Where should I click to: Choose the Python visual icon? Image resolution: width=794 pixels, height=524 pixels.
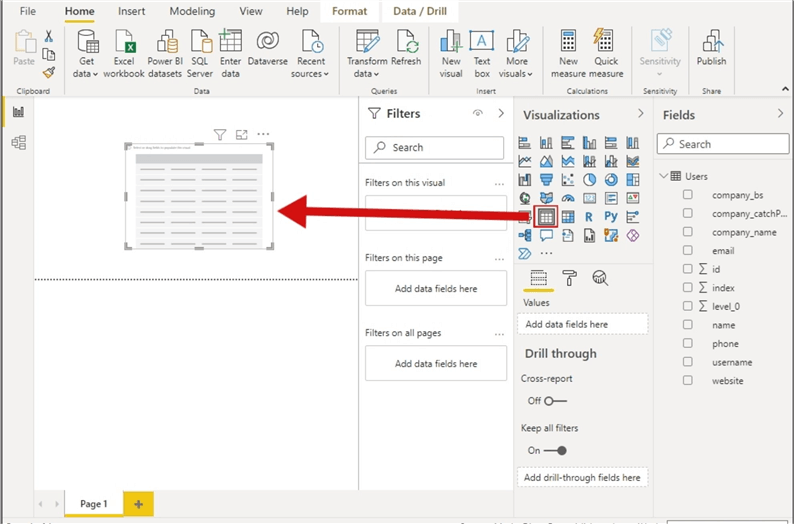[x=610, y=216]
